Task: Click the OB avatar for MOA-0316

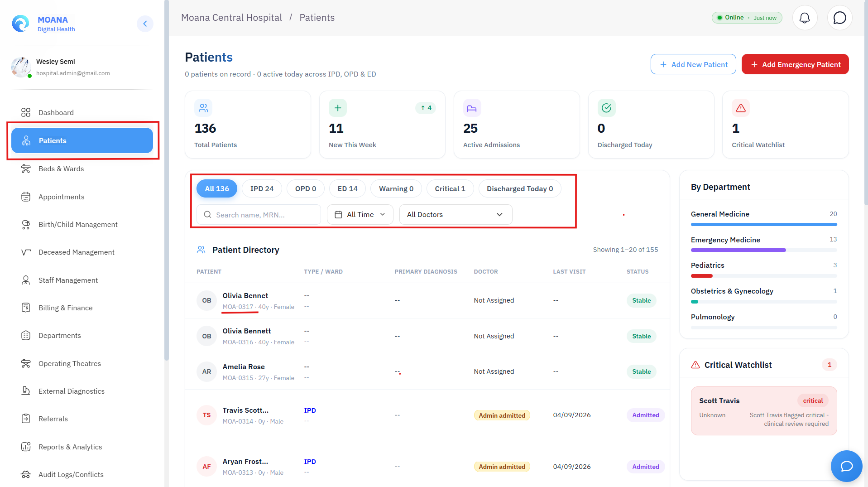Action: point(206,336)
